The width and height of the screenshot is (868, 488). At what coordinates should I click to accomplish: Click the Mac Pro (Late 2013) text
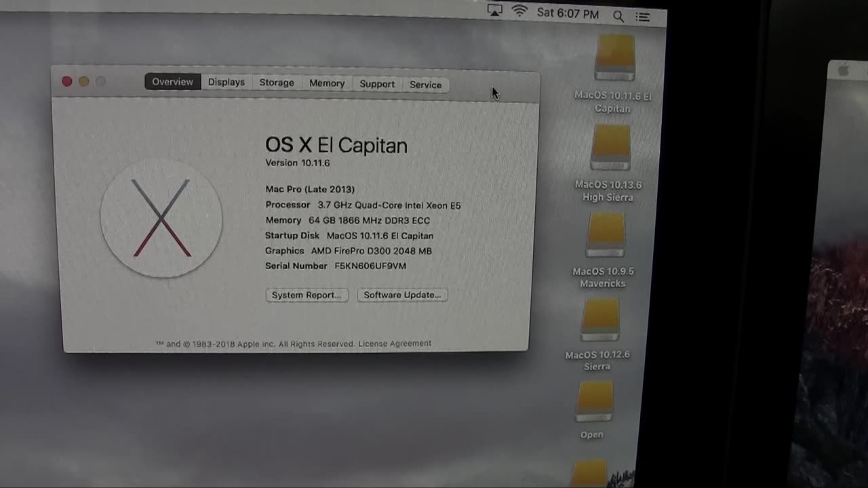[x=310, y=190]
